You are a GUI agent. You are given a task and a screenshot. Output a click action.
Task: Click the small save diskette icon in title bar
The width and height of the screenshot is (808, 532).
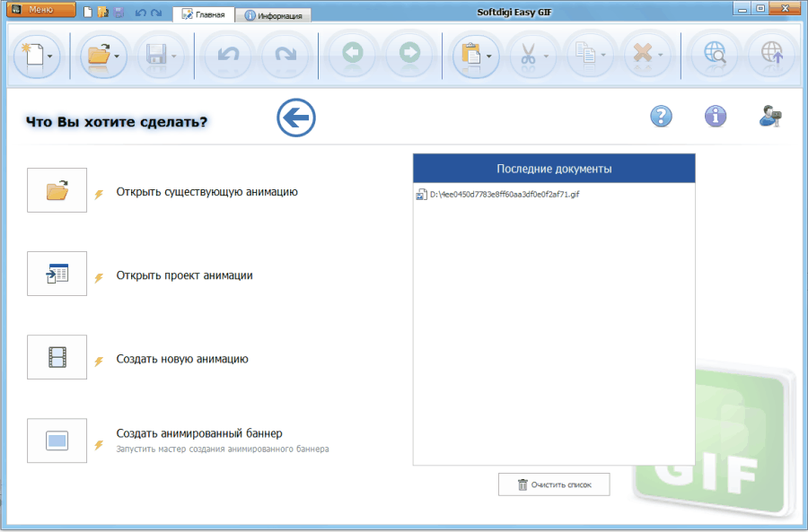click(119, 12)
